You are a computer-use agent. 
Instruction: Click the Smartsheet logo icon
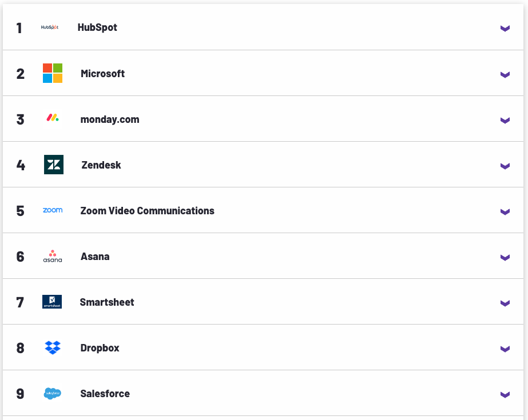[x=52, y=302]
